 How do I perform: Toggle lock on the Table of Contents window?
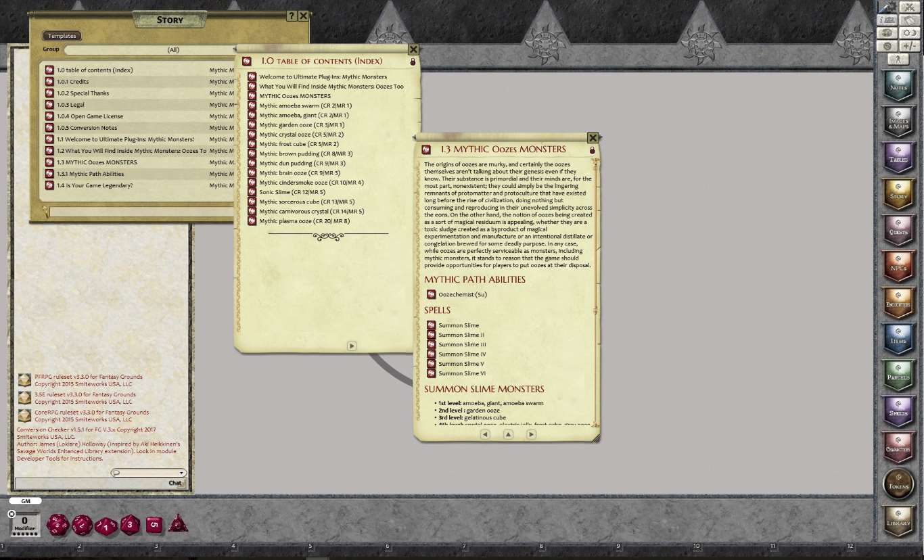pos(413,62)
